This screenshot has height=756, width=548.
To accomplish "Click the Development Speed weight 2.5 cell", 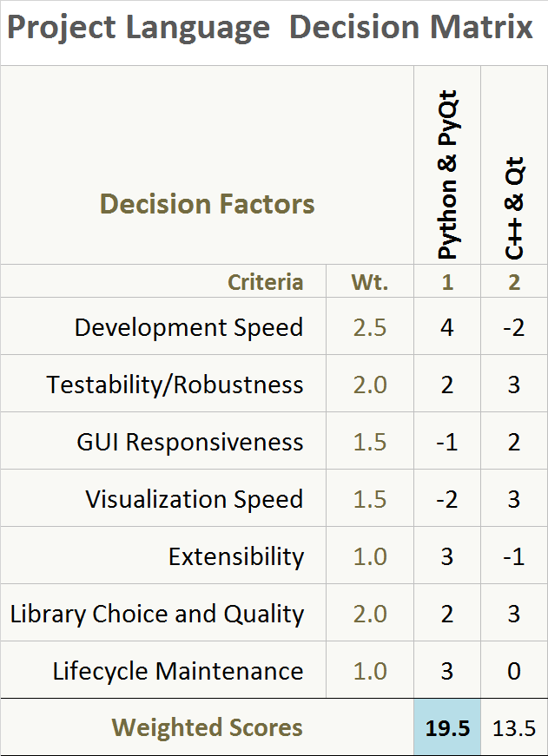I will 370,327.
